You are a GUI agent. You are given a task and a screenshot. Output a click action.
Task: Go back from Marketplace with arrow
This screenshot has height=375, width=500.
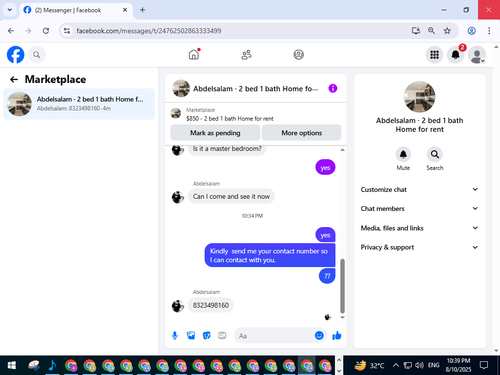point(14,79)
